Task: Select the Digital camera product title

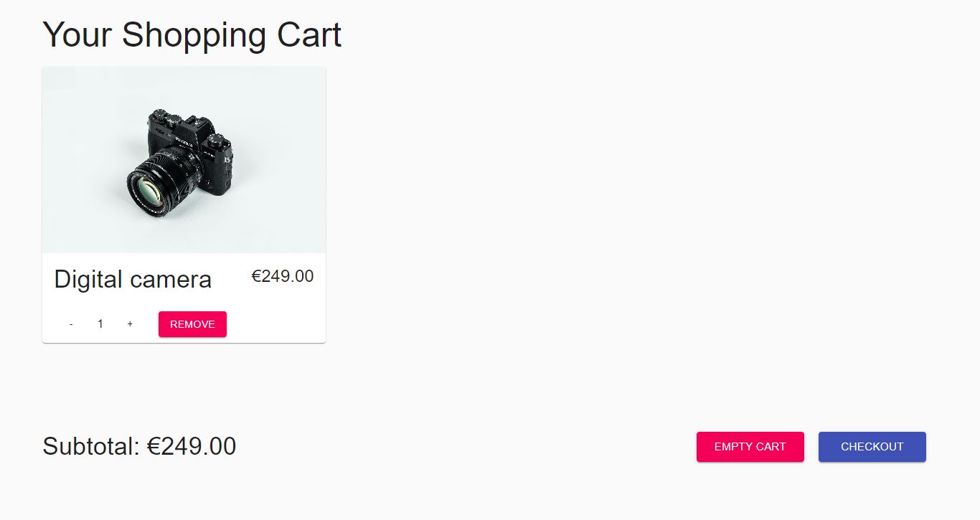Action: click(x=133, y=280)
